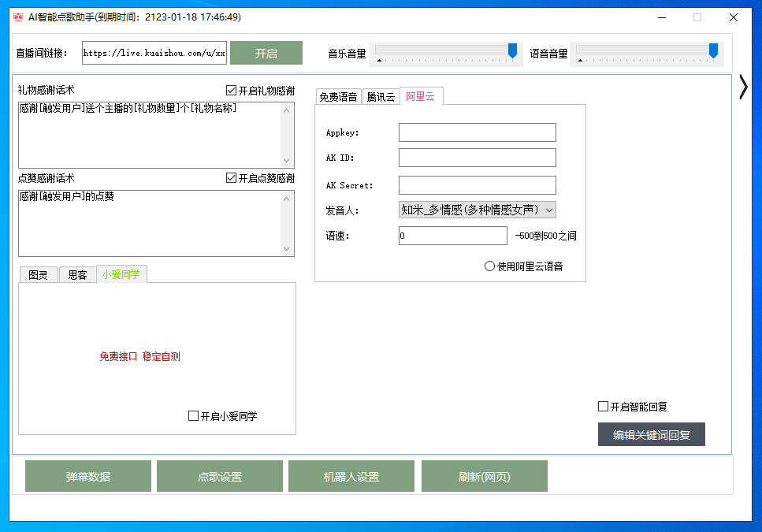Check the 开启小爱同学 checkbox
The width and height of the screenshot is (762, 532).
(194, 416)
